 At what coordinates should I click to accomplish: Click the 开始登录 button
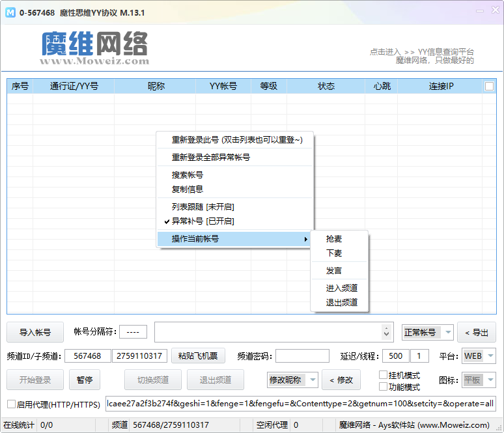click(x=35, y=380)
